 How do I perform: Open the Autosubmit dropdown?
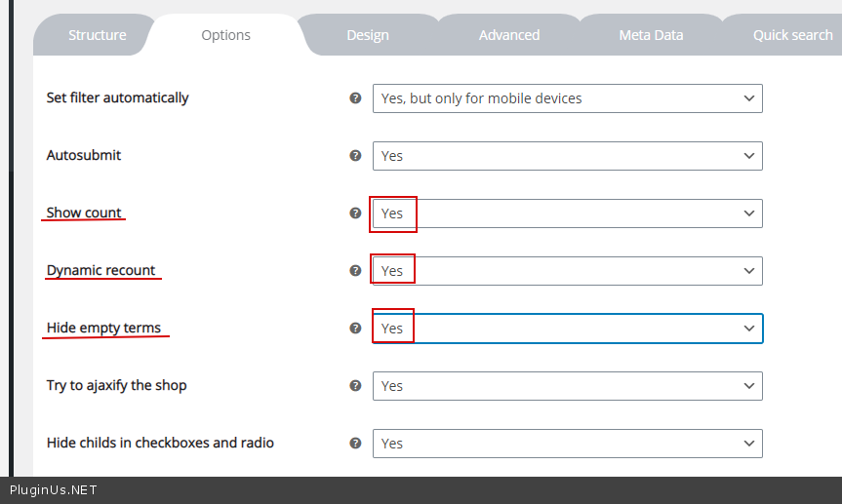567,156
